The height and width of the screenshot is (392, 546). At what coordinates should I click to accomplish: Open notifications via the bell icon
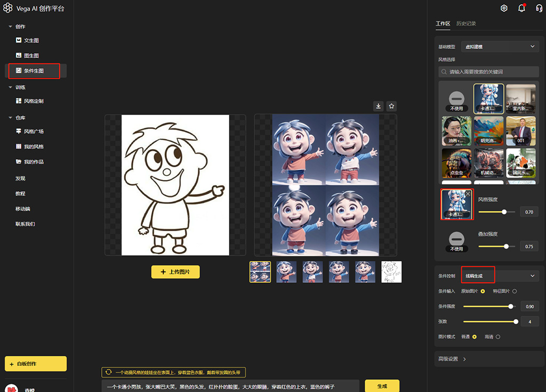[x=521, y=8]
